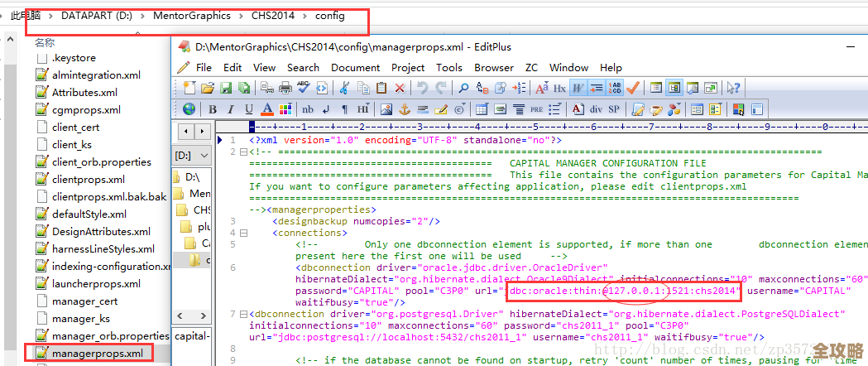Click the Print icon in toolbar
Viewport: 868px width, 366px height.
tap(285, 88)
